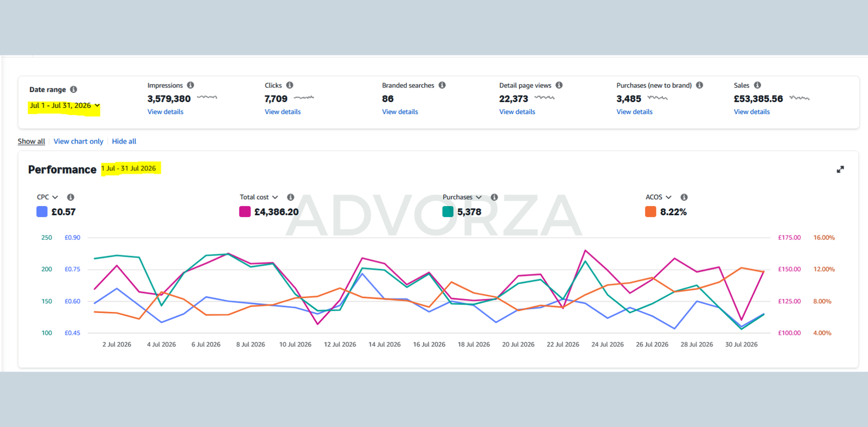This screenshot has width=868, height=427.
Task: Select View chart only option
Action: (x=78, y=142)
